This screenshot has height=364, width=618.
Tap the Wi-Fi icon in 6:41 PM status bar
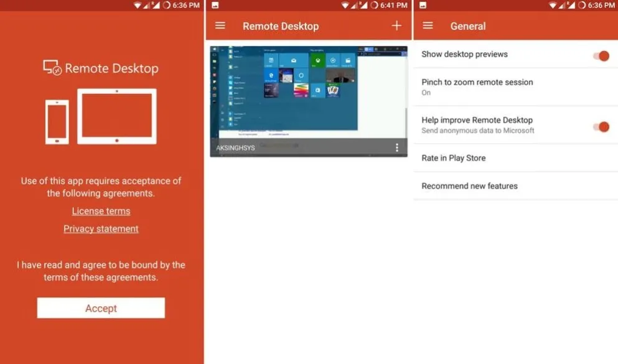point(345,5)
